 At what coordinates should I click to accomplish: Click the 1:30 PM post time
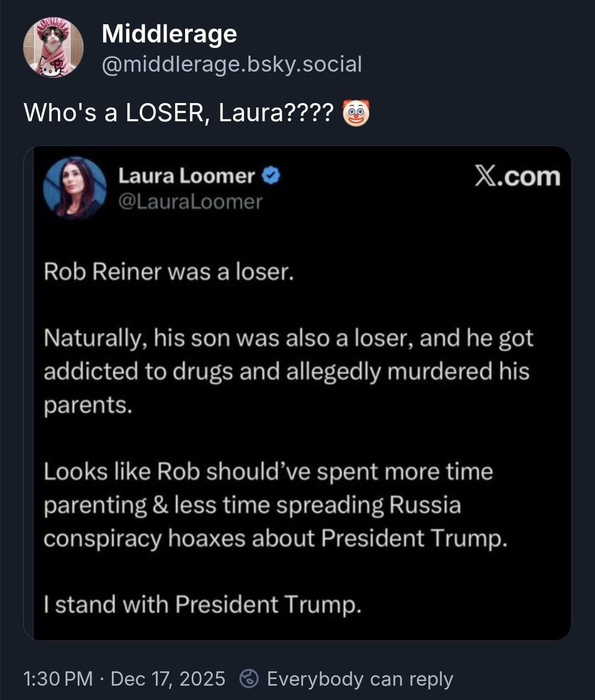(58, 679)
